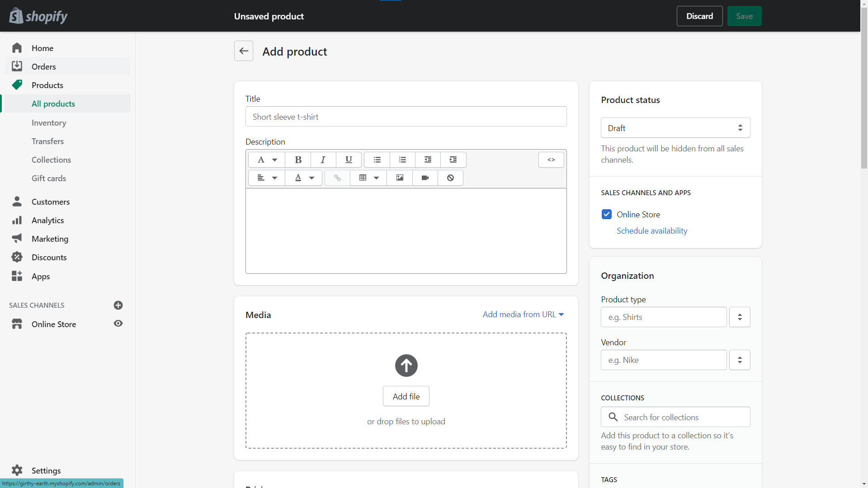The width and height of the screenshot is (868, 488).
Task: Go to Customers in sidebar
Action: pyautogui.click(x=51, y=202)
